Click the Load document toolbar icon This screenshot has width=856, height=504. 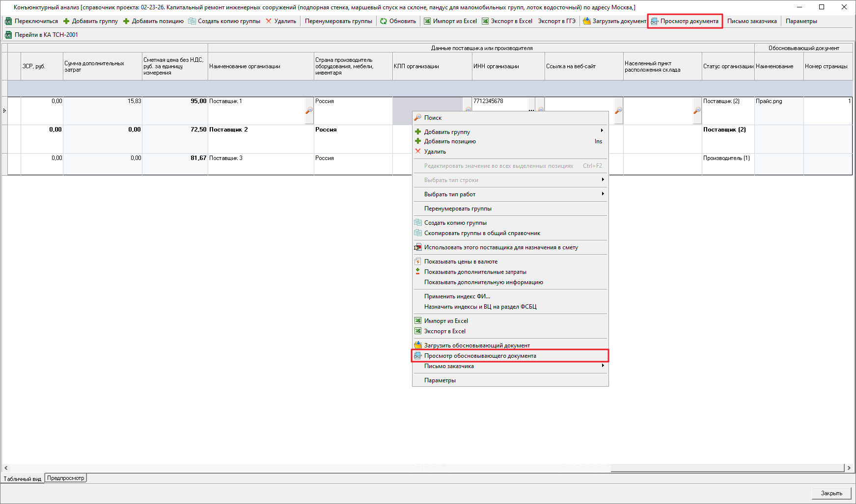tap(586, 21)
